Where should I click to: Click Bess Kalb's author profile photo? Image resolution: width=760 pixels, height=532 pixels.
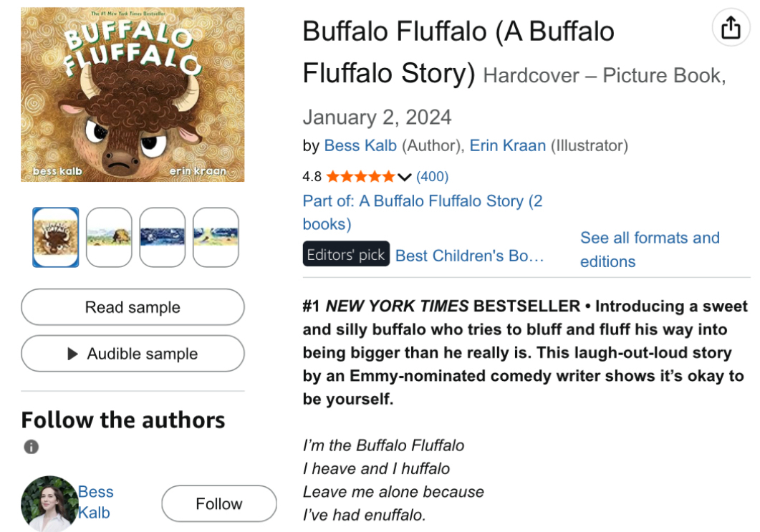[x=49, y=503]
